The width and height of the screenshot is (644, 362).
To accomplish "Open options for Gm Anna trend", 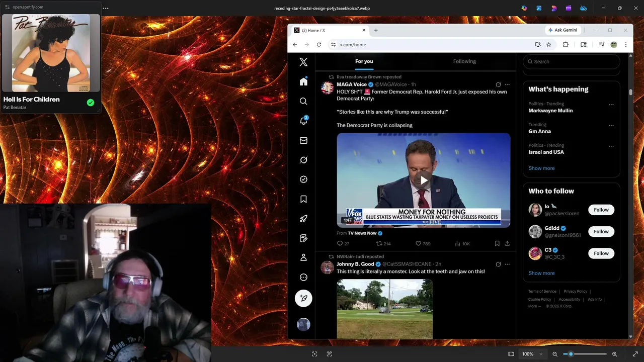I will [611, 125].
